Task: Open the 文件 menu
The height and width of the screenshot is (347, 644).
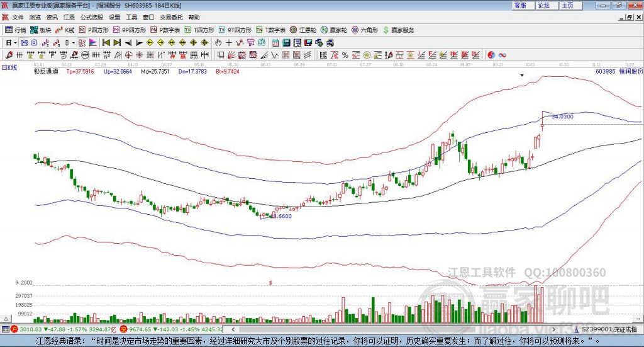Action: [x=18, y=17]
